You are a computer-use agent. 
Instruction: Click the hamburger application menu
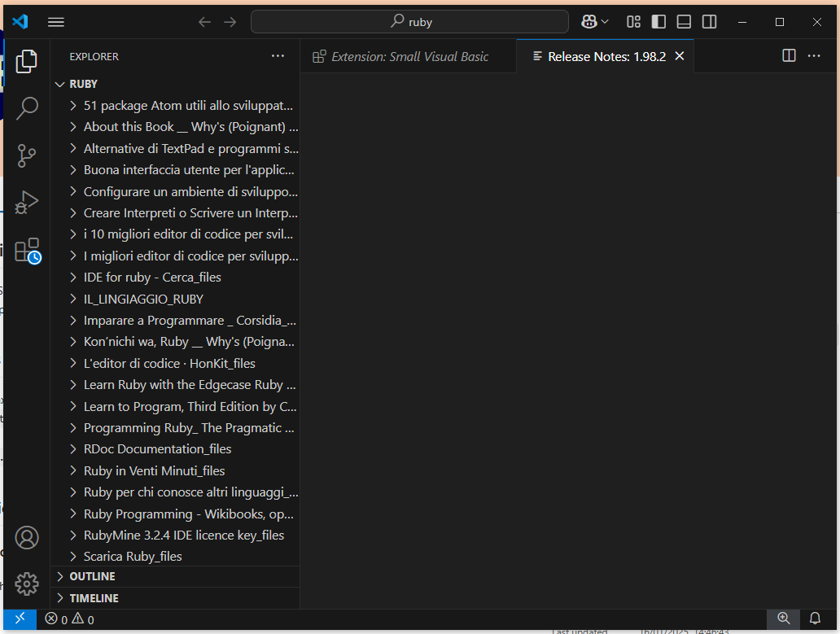click(x=55, y=22)
